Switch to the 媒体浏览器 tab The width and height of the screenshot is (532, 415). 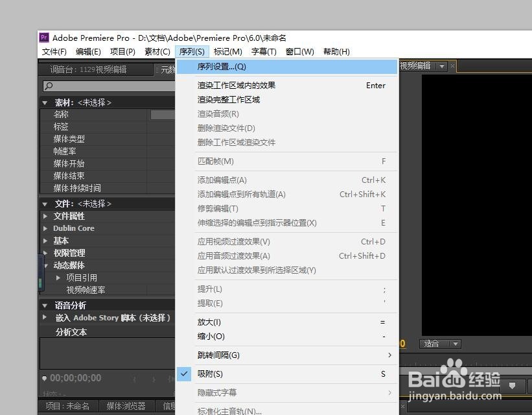tap(126, 406)
